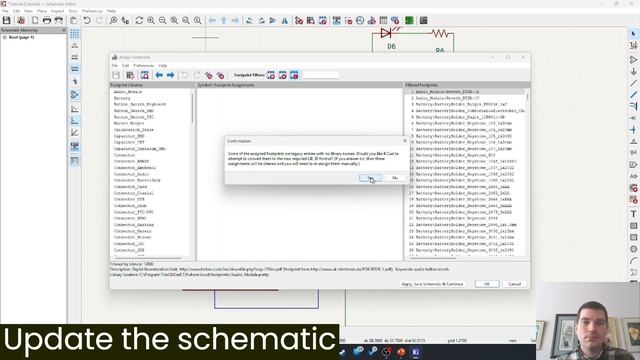Viewport: 640px width, 360px height.
Task: Select Text tool in right toolbar
Action: coord(633,214)
